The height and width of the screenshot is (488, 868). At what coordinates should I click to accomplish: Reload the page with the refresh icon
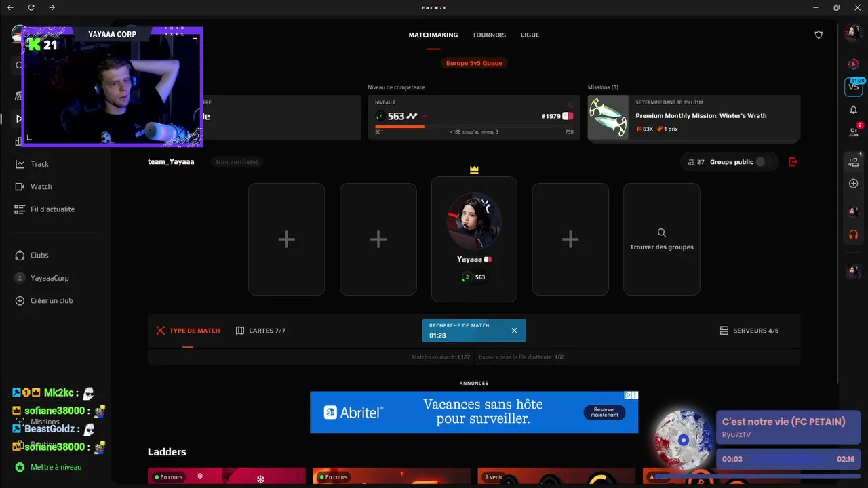coord(31,7)
